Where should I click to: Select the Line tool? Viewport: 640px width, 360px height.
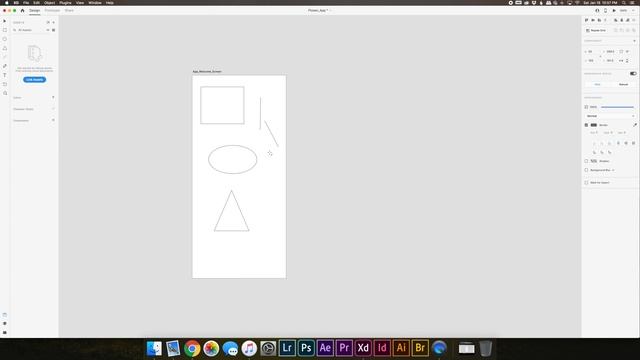(5, 57)
